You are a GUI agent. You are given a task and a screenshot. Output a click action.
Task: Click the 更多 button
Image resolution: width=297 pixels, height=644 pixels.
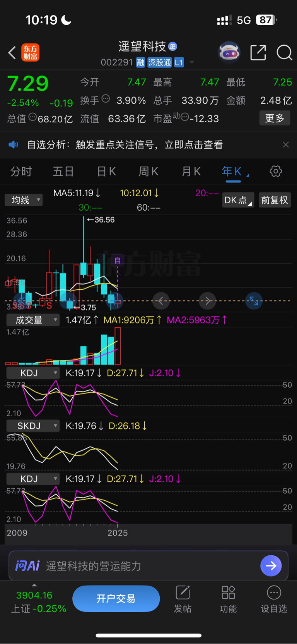(x=275, y=118)
